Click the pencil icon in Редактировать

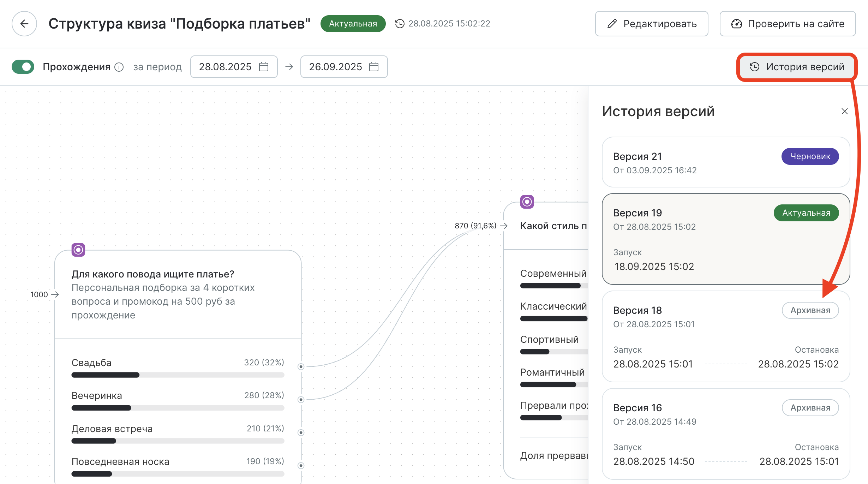pyautogui.click(x=612, y=24)
